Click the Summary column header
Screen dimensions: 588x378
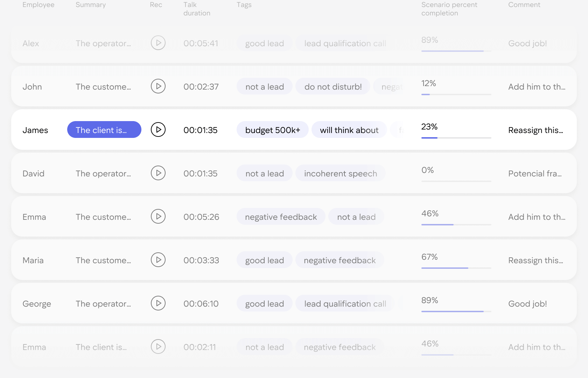tap(91, 5)
